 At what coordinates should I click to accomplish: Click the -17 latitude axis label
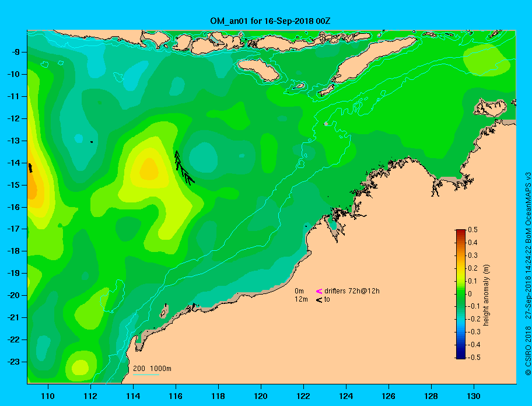coord(14,229)
